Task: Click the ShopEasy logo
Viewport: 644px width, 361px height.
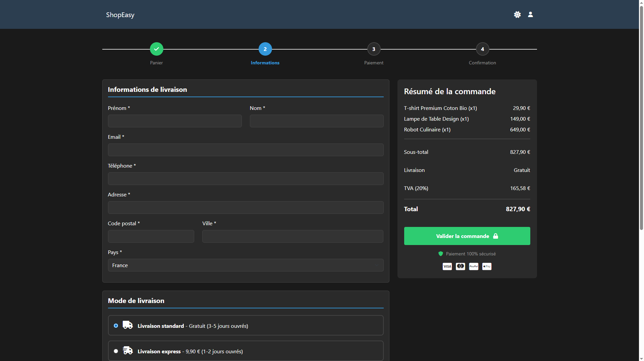Action: pos(120,14)
